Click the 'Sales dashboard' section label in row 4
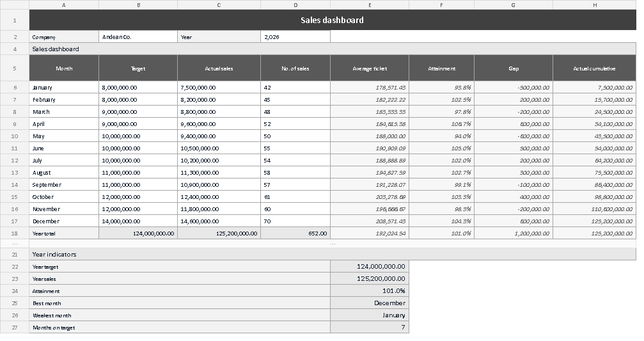Image resolution: width=644 pixels, height=341 pixels. pos(333,49)
